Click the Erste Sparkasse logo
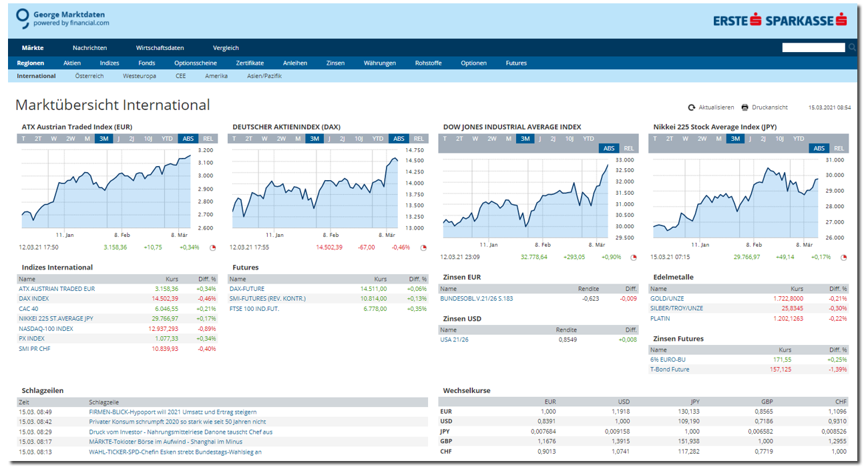Image resolution: width=868 pixels, height=467 pixels. pos(780,20)
